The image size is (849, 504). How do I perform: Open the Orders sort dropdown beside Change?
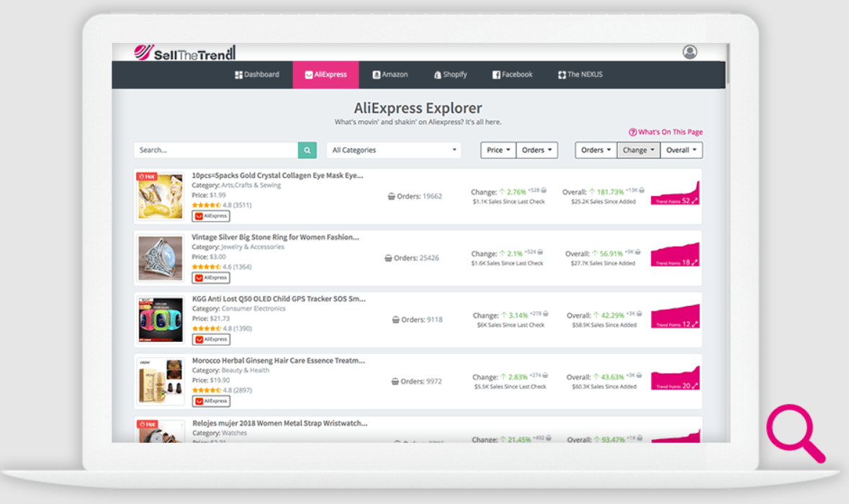596,150
